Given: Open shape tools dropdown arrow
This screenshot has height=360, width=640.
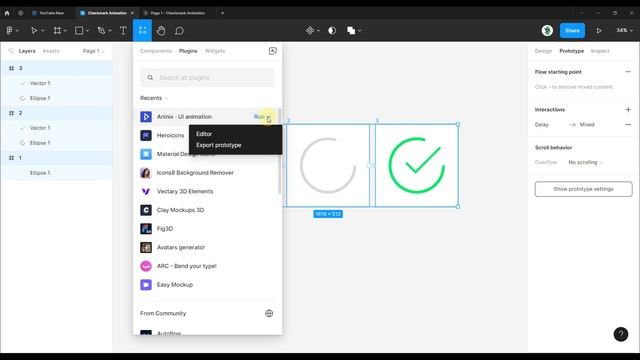Looking at the screenshot, I should click(x=87, y=31).
